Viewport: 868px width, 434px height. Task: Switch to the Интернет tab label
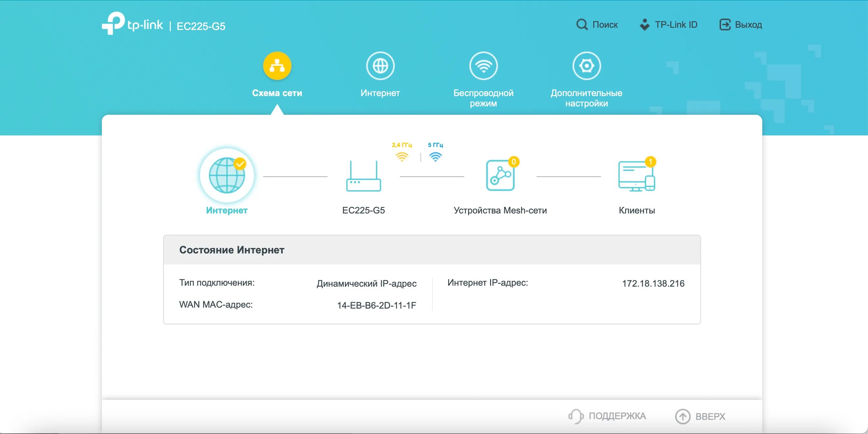pyautogui.click(x=380, y=93)
